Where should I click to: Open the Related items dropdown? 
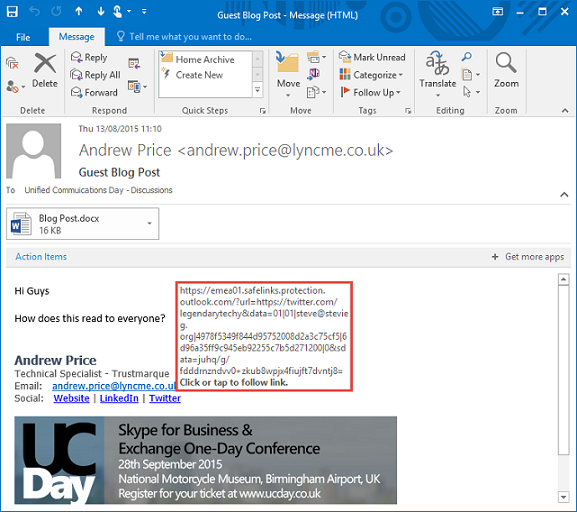pos(471,75)
